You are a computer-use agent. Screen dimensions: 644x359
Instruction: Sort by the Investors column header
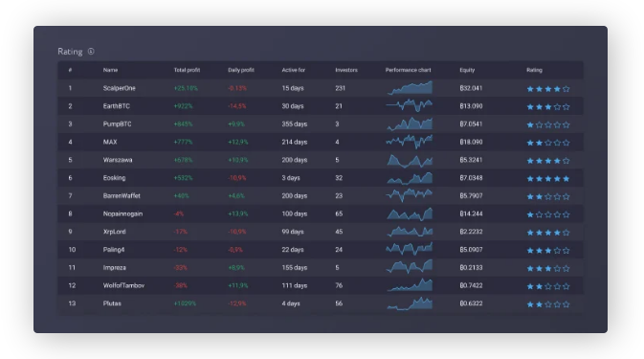click(346, 70)
